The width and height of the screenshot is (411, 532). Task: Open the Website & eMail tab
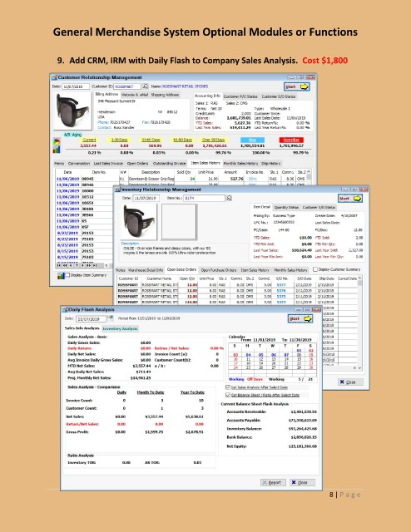pos(135,95)
